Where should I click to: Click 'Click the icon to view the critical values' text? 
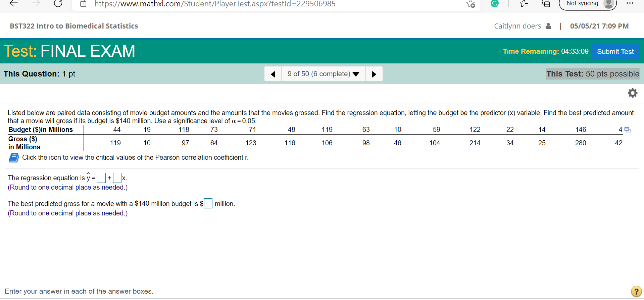pos(135,157)
